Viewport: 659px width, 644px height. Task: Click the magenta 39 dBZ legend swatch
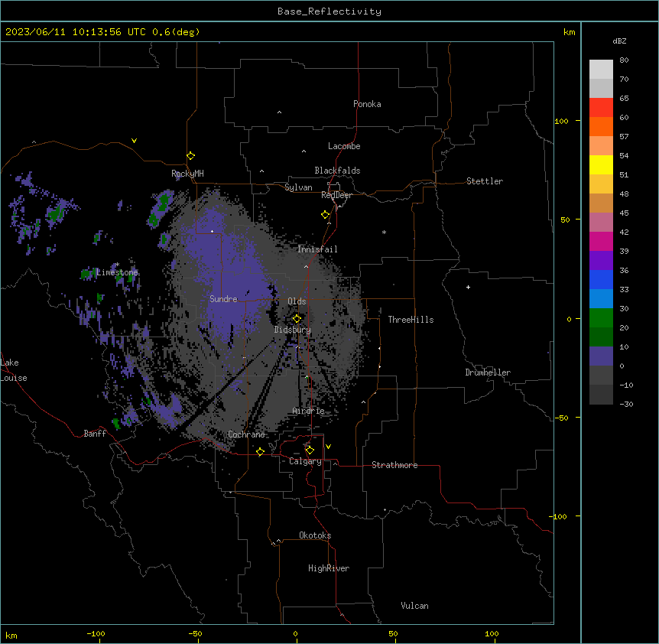601,242
